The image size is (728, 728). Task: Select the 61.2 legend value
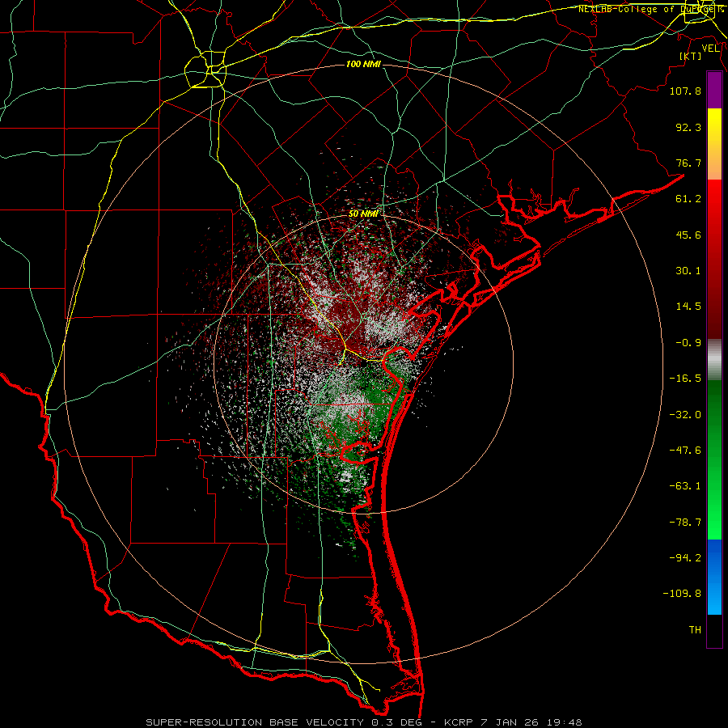pyautogui.click(x=688, y=199)
